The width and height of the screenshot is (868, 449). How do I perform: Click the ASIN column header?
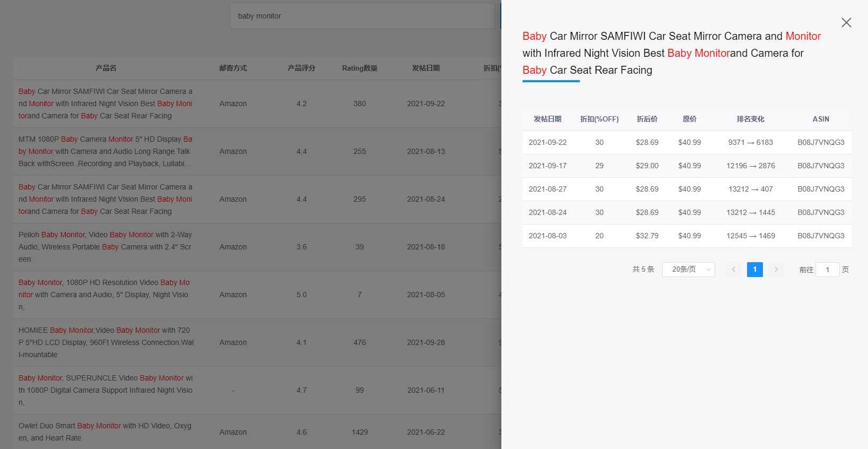point(821,119)
